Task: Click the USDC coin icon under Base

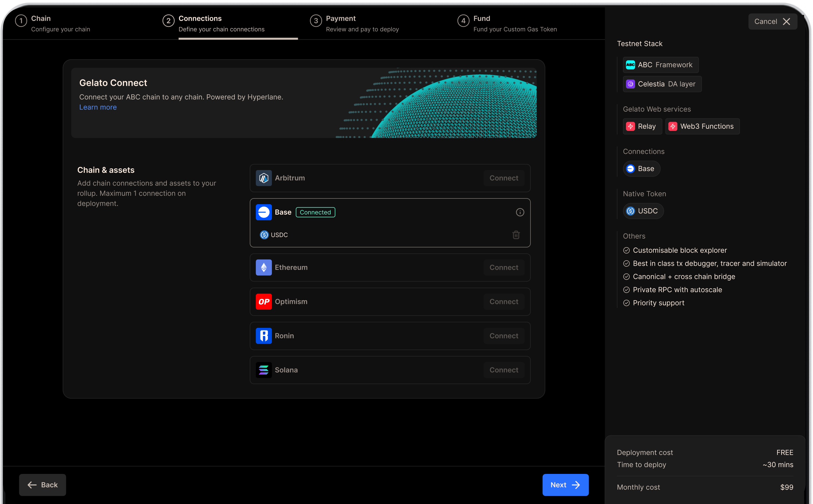Action: point(264,235)
